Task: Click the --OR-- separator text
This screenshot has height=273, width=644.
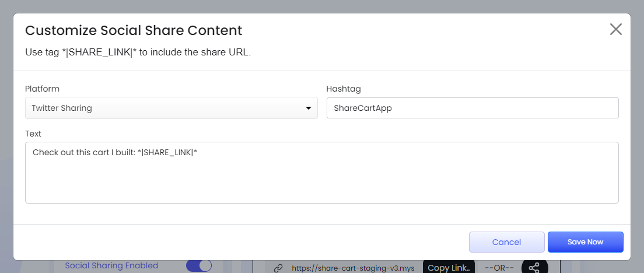Action: [x=499, y=268]
